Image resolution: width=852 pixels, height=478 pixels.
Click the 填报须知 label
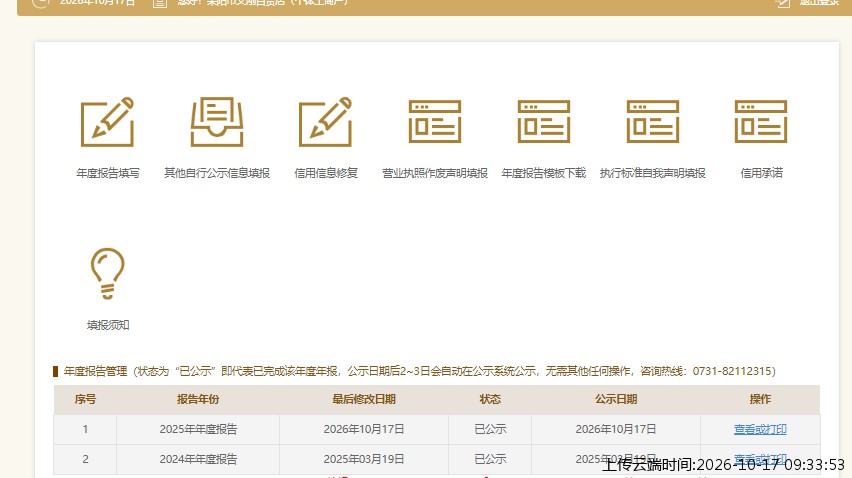[x=108, y=325]
